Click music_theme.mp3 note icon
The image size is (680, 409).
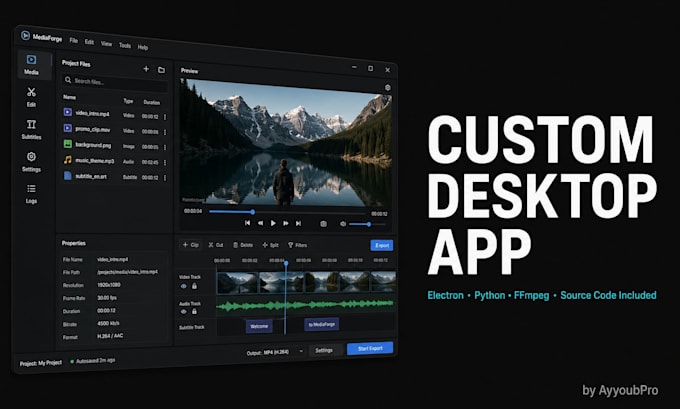point(68,160)
